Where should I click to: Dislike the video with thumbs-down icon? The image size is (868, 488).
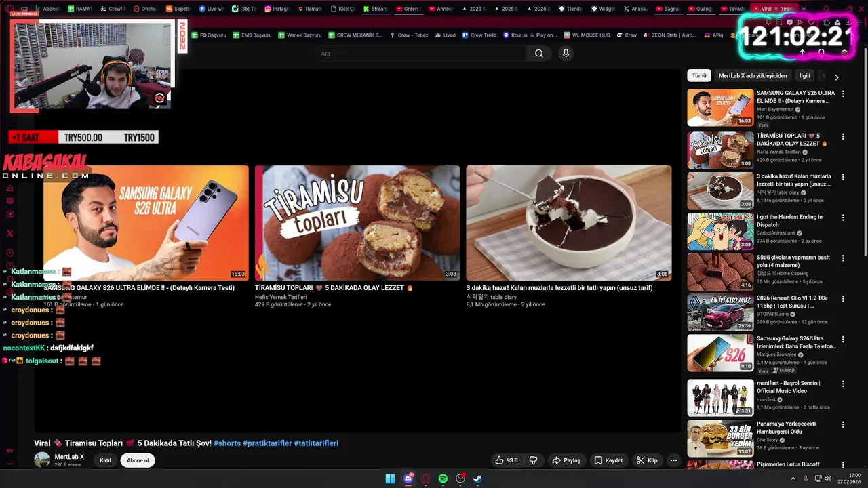(x=533, y=460)
